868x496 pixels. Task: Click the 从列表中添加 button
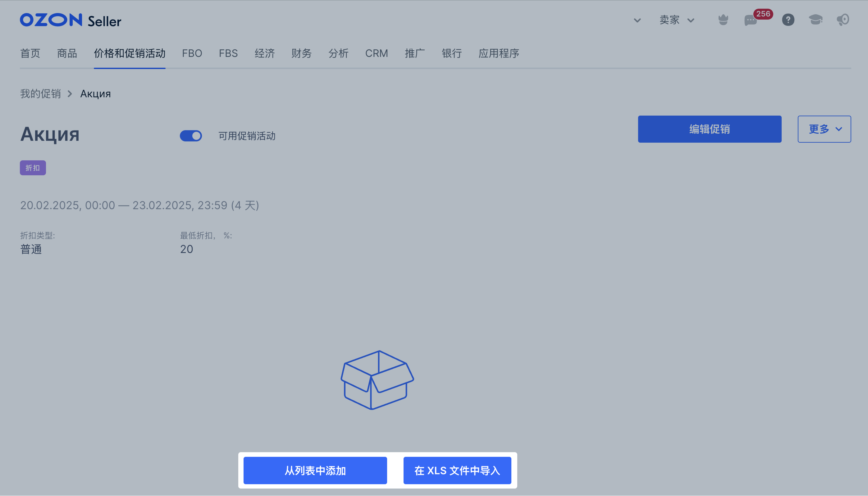[x=315, y=471]
